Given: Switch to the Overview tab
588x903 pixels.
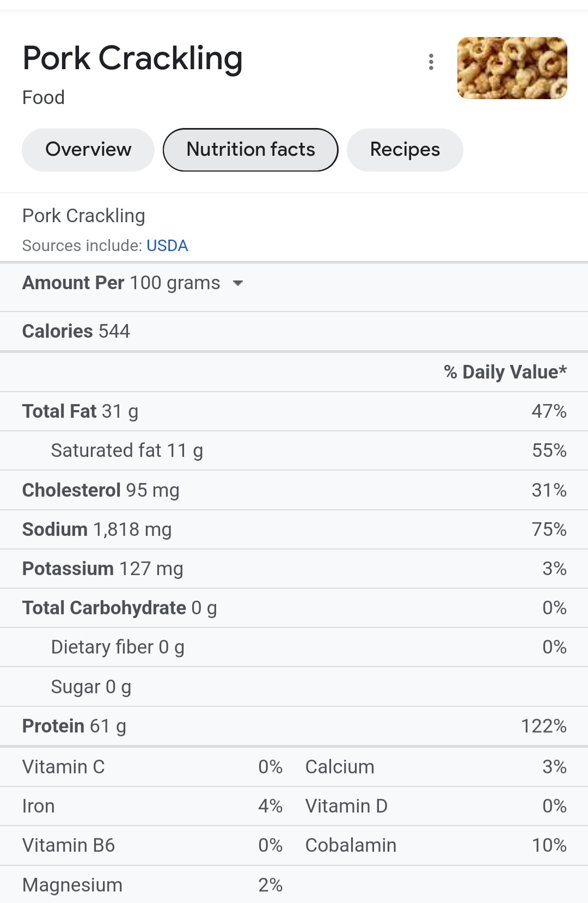Looking at the screenshot, I should point(88,150).
